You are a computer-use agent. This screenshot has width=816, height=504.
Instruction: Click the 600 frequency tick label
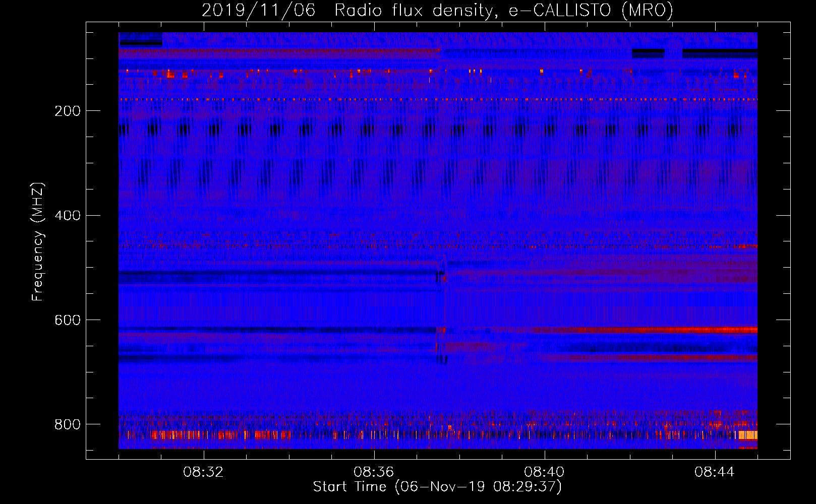[68, 321]
